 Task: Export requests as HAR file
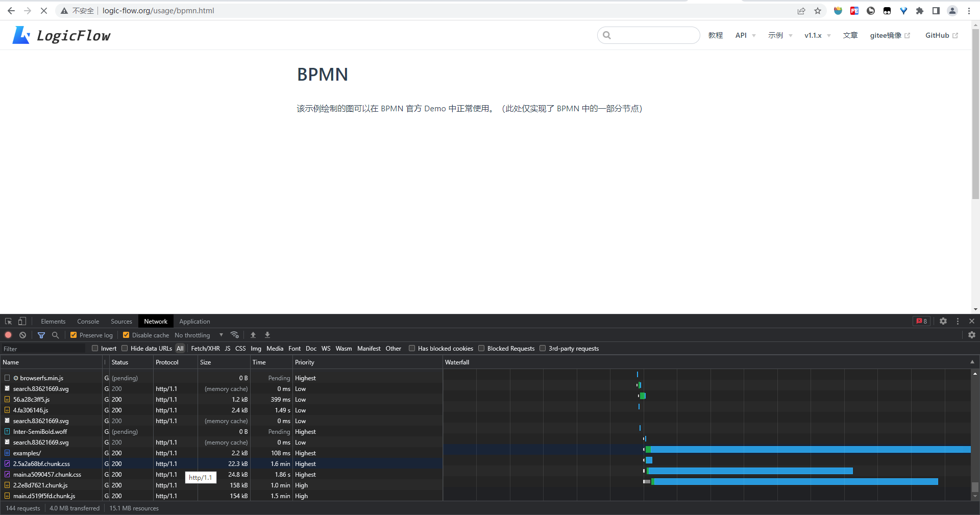click(x=267, y=335)
